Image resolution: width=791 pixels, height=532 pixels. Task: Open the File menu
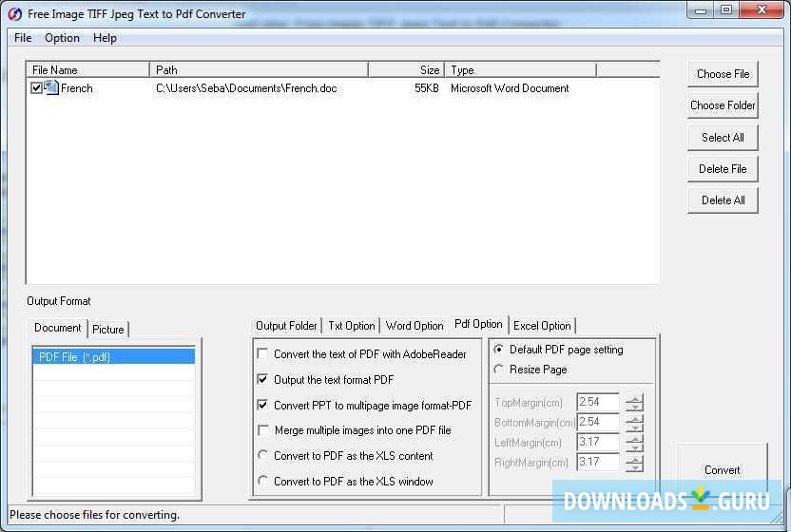click(x=23, y=38)
